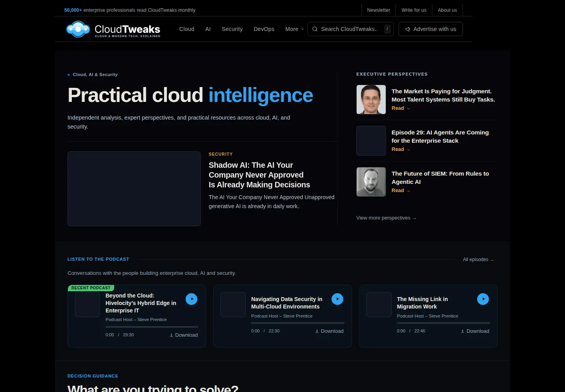Click the SECURITY category label

(221, 154)
